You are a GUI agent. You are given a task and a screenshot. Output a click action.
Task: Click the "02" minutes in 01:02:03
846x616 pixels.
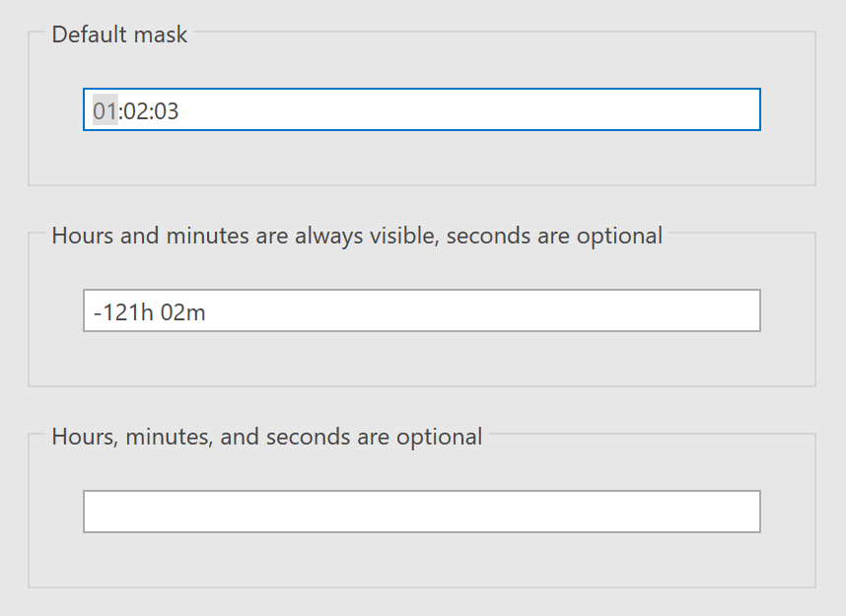click(136, 110)
